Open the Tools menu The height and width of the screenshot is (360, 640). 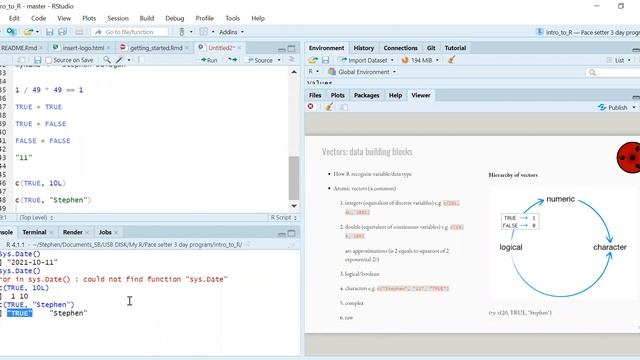tap(232, 18)
